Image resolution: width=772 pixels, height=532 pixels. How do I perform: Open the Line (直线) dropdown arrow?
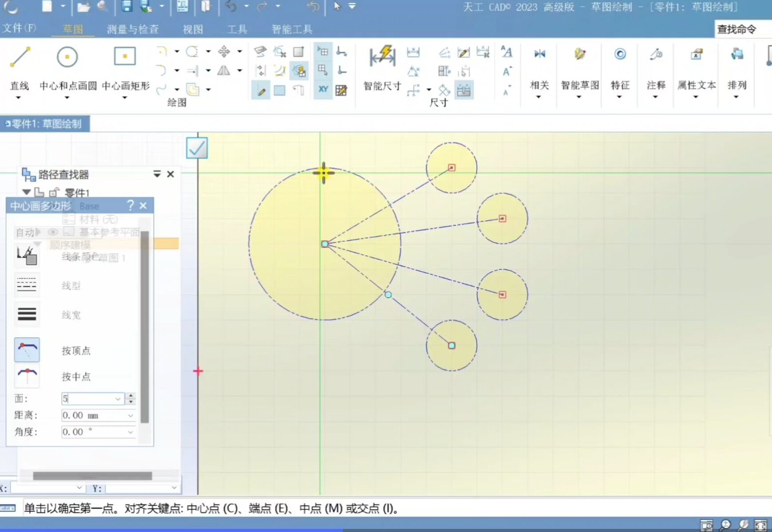[x=18, y=98]
